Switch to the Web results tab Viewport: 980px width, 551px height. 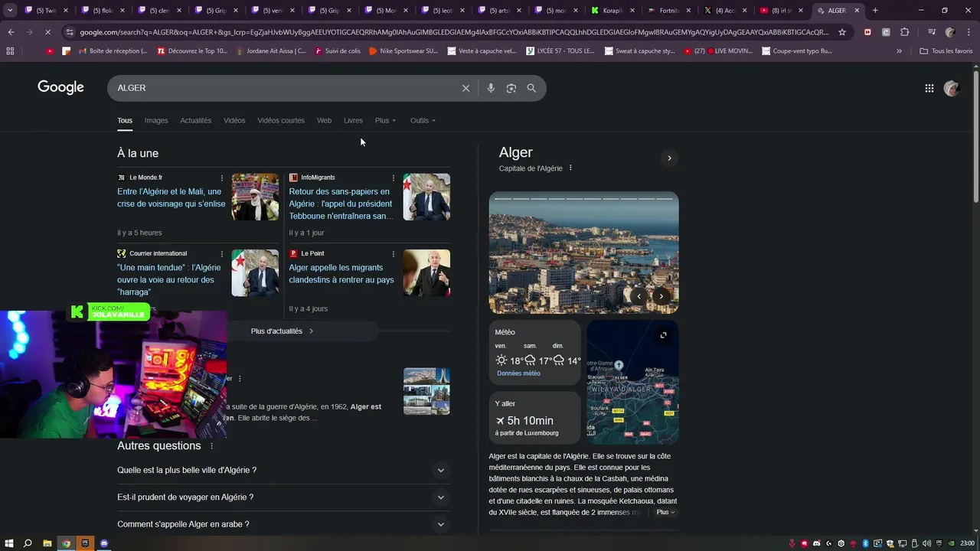point(325,120)
